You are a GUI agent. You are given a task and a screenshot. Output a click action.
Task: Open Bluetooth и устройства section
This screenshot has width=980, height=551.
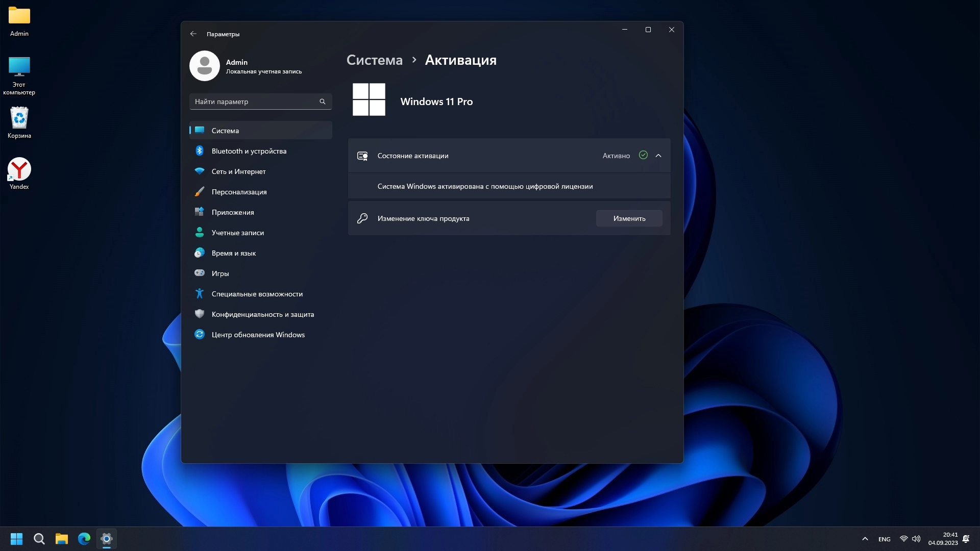coord(249,151)
